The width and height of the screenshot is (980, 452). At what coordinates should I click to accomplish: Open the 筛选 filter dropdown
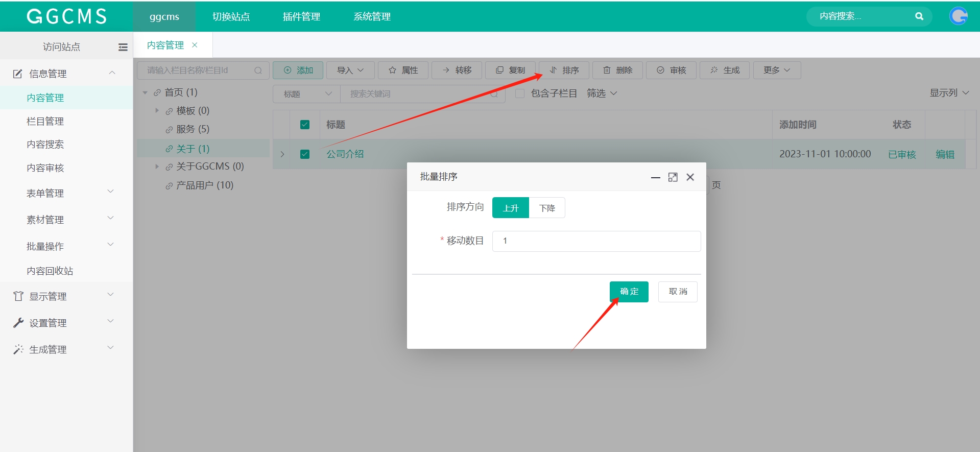click(x=602, y=93)
